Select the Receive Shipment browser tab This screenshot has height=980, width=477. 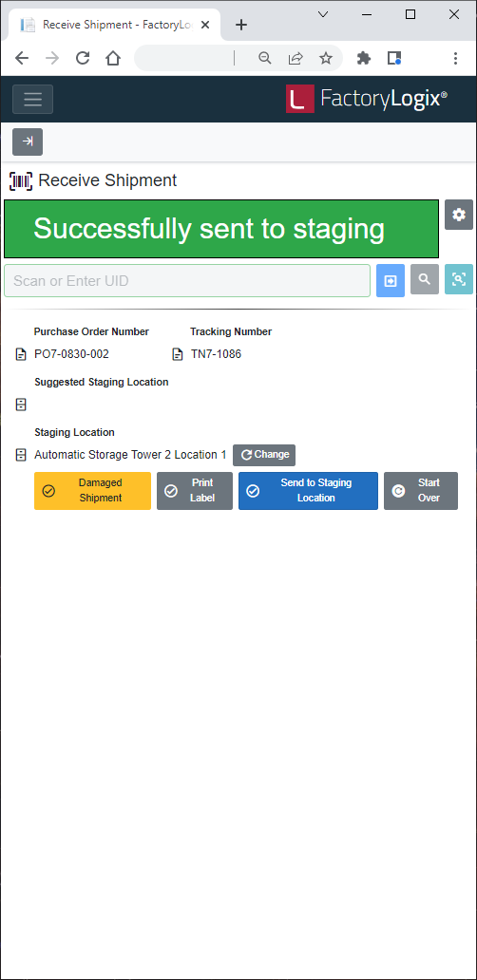click(114, 25)
